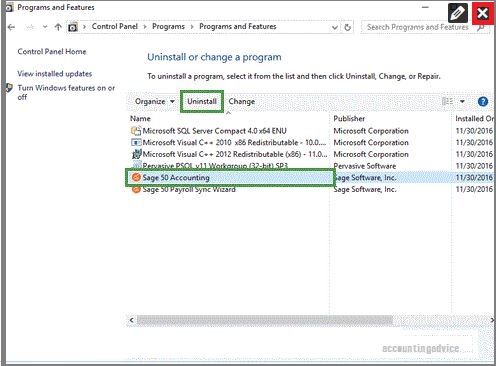Refresh the Programs and Features list
496x366 pixels.
347,27
